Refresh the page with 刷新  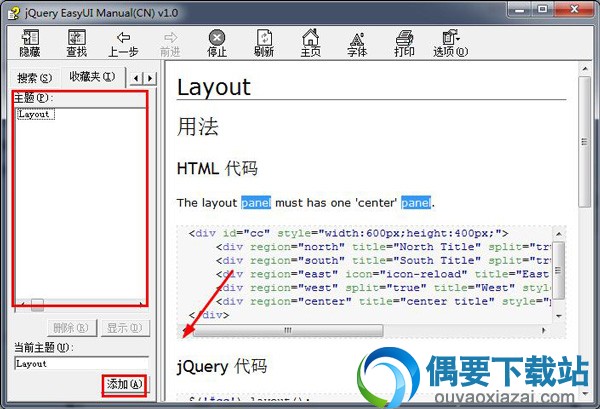[264, 43]
